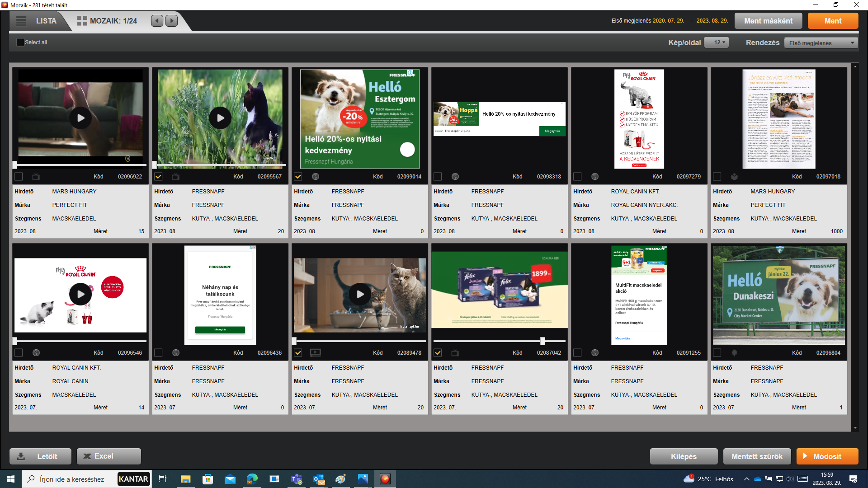Click the internet globe icon for code 02097279
868x488 pixels.
coord(595,177)
